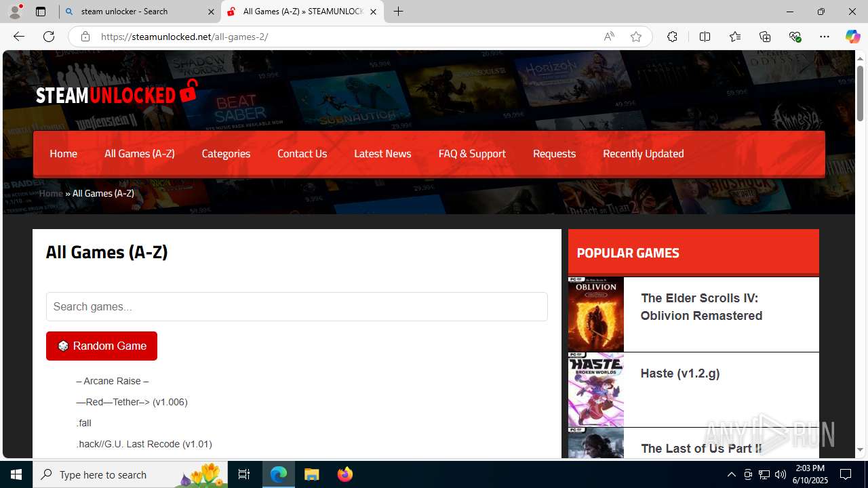Open Favorites list icon
The image size is (868, 488).
pyautogui.click(x=735, y=37)
